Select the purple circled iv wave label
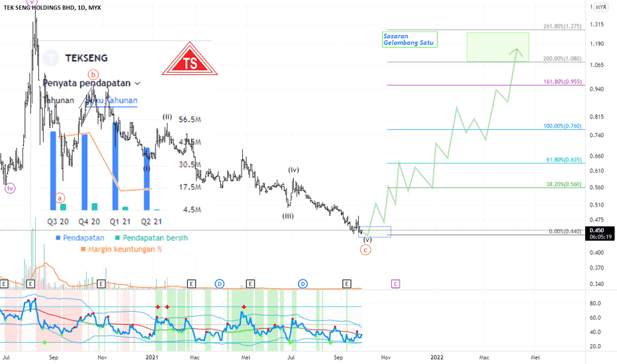Viewport: 617px width, 364px height. pos(10,188)
